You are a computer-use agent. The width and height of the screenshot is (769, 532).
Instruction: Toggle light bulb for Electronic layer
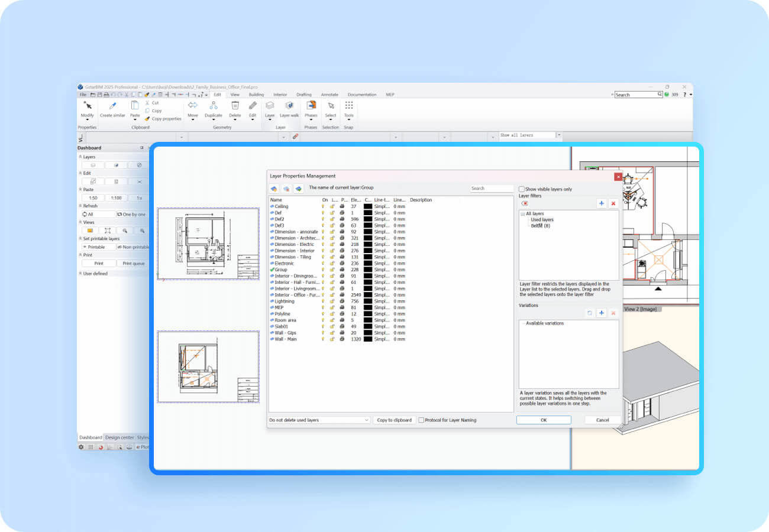coord(324,264)
